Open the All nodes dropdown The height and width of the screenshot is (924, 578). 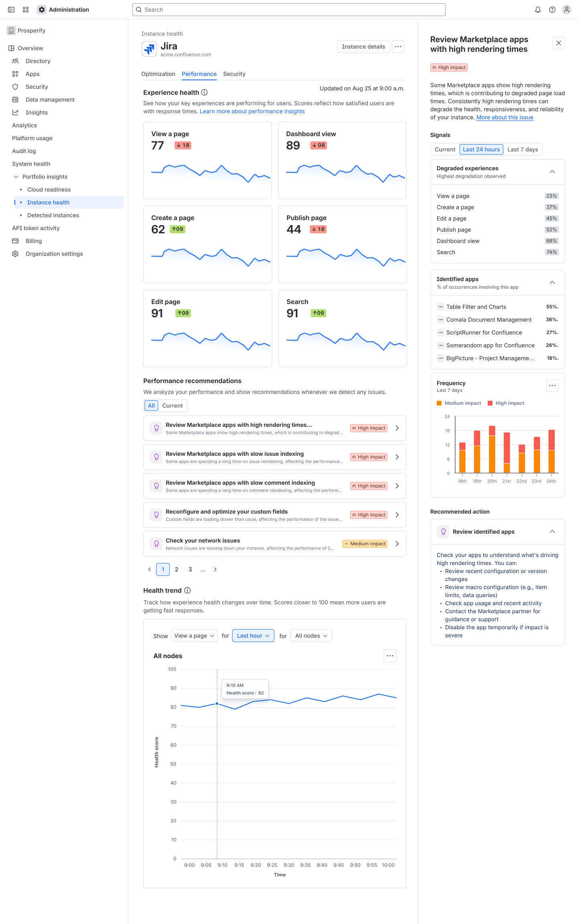tap(311, 636)
